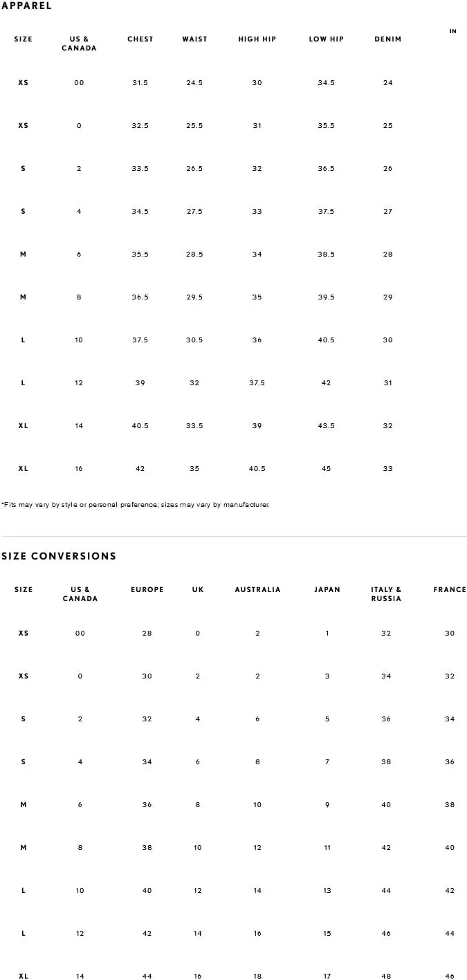Click the UK column header
The height and width of the screenshot is (980, 467).
coord(198,590)
